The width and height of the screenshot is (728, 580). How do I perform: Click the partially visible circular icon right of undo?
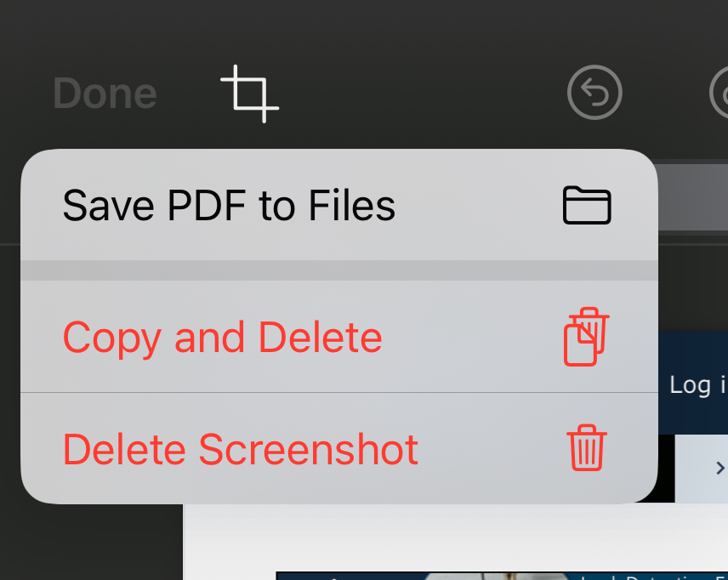(719, 93)
